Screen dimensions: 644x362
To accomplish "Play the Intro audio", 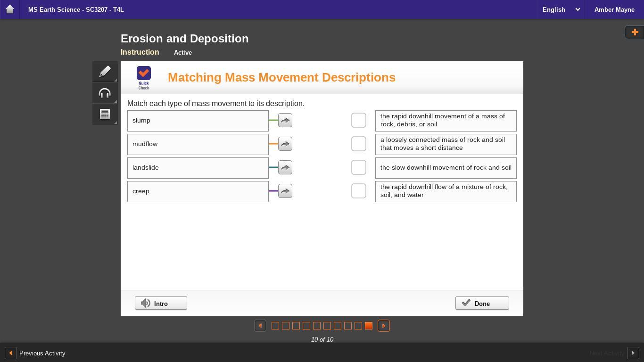I will pos(161,303).
